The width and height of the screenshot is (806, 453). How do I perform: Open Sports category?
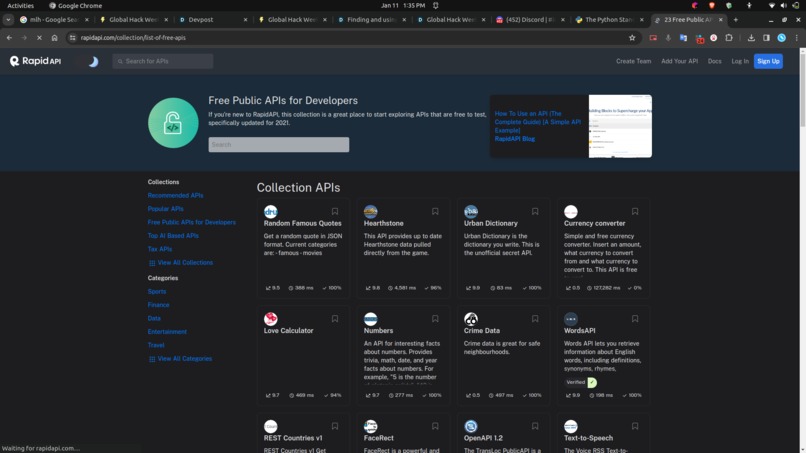click(x=157, y=292)
